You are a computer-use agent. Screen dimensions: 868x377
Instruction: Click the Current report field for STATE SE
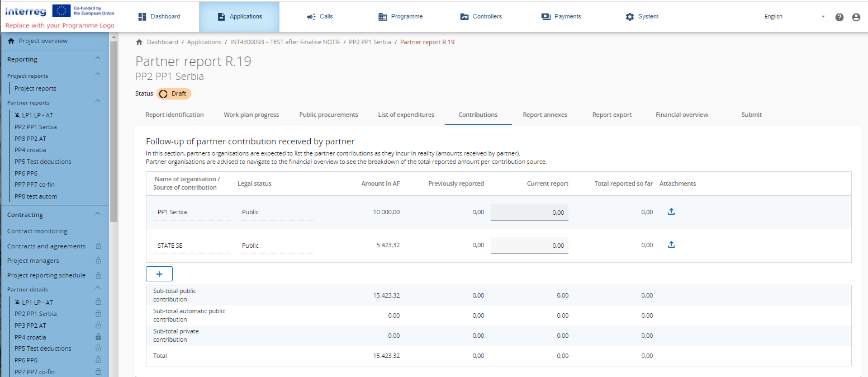[x=529, y=245]
